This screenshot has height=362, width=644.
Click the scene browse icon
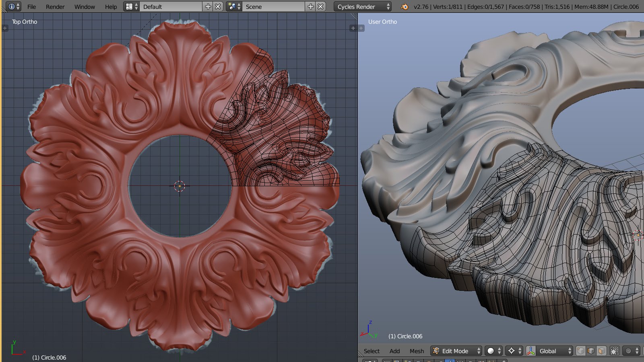(234, 6)
